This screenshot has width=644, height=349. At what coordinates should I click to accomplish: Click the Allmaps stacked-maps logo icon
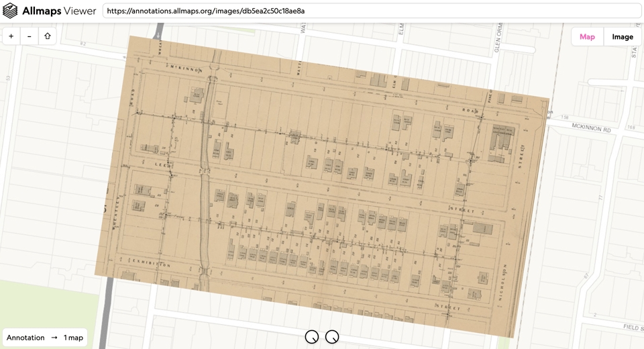tap(10, 11)
